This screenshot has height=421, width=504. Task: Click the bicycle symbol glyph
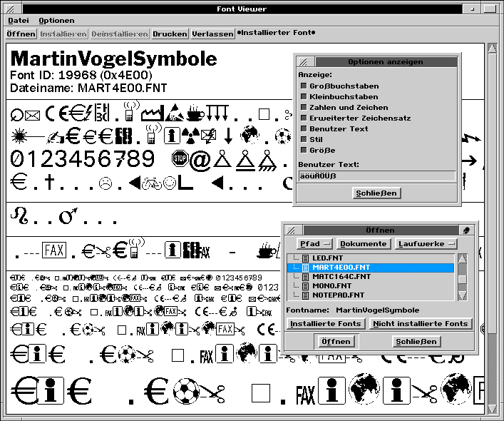point(151,183)
